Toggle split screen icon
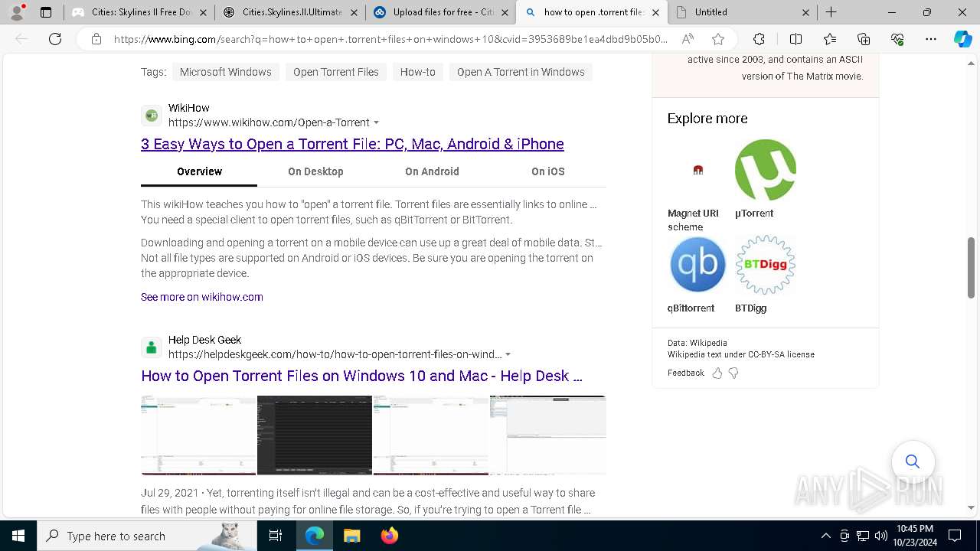The image size is (980, 551). coord(795,39)
